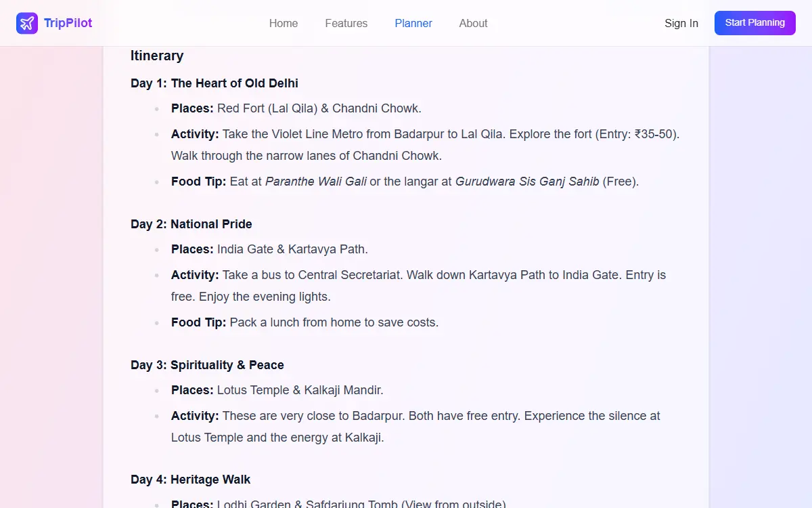Viewport: 812px width, 508px height.
Task: Go to the Home nav item
Action: click(x=284, y=23)
